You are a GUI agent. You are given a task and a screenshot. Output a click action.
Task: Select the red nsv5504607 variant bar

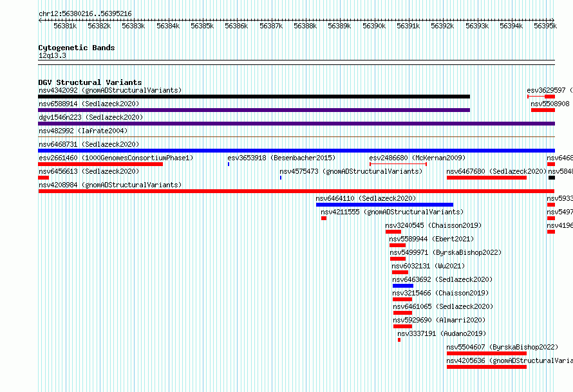tap(486, 353)
